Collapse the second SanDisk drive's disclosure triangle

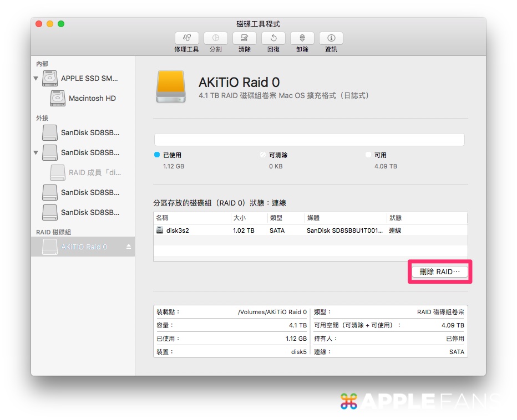tap(36, 152)
